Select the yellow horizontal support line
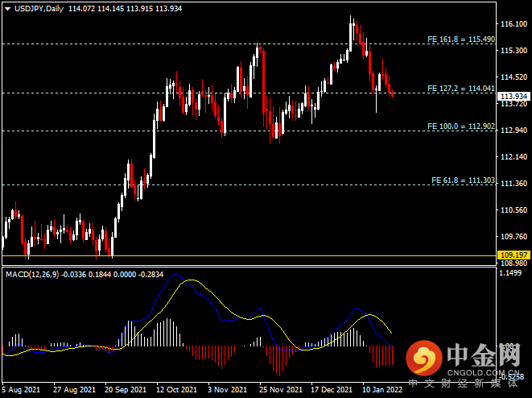Viewport: 532px width, 398px height. point(249,255)
